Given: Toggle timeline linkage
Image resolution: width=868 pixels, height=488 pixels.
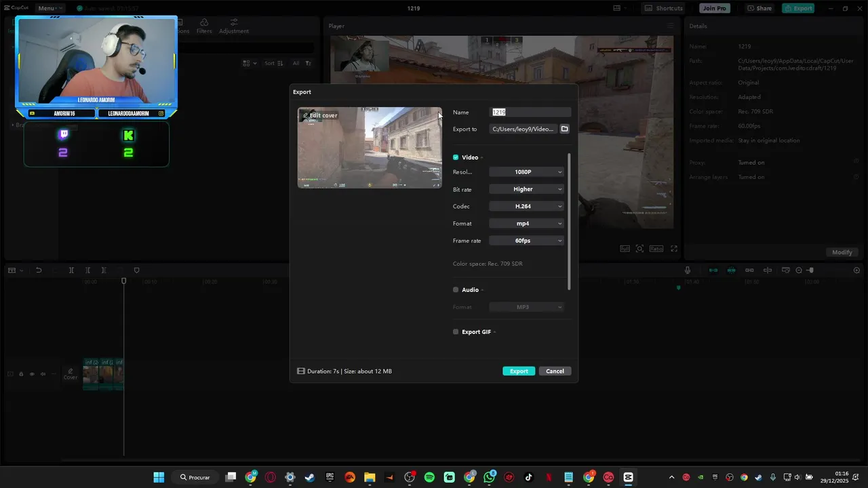Looking at the screenshot, I should [749, 270].
